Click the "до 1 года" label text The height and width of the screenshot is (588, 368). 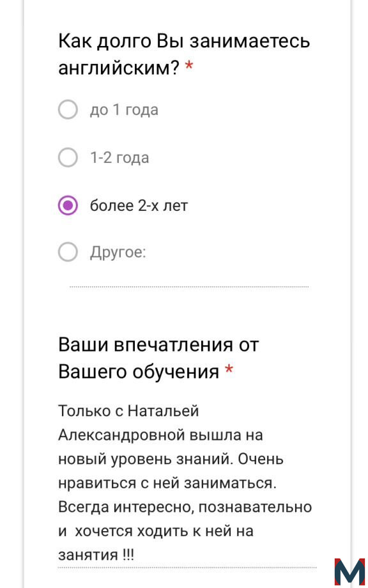tap(124, 110)
